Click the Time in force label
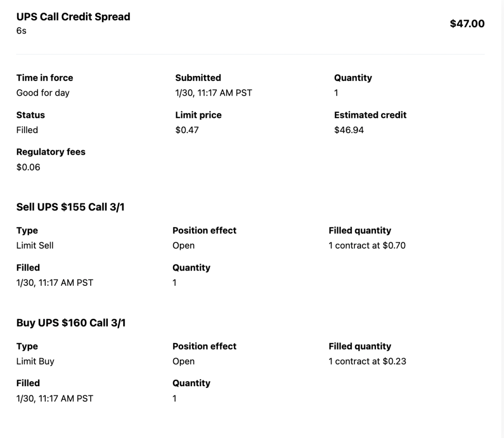Viewport: 504px width, 438px height. point(45,78)
